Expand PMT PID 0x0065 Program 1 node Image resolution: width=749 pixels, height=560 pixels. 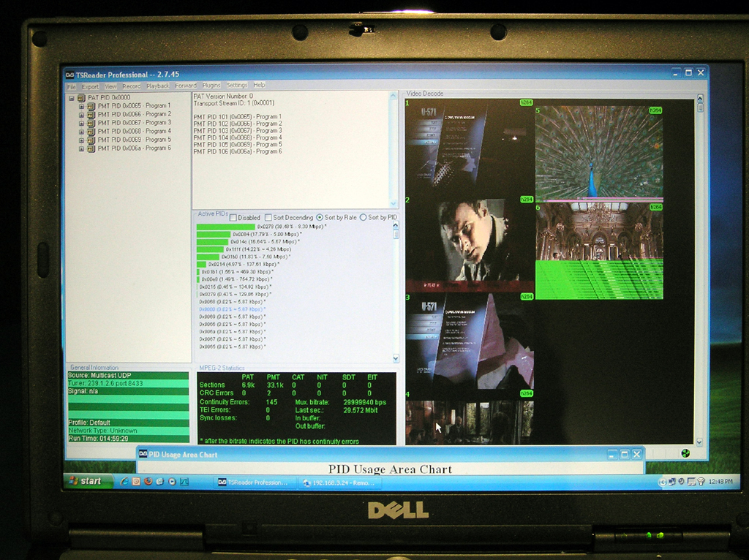point(81,107)
